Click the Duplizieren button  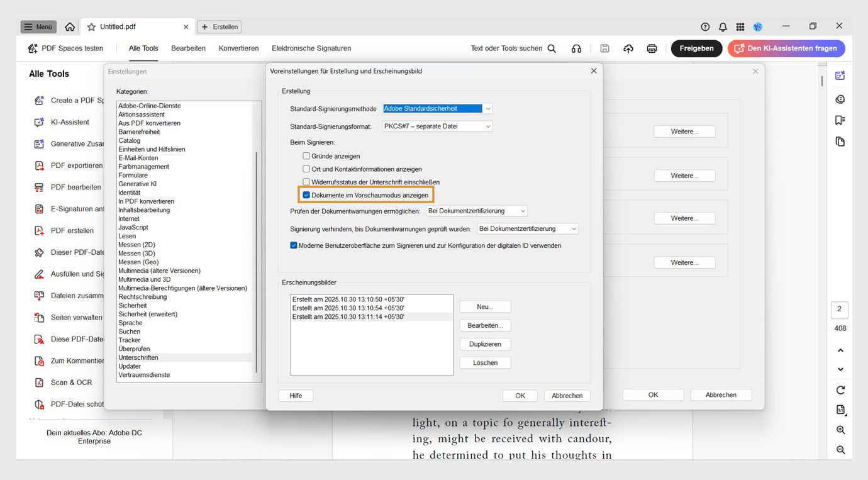tap(485, 344)
